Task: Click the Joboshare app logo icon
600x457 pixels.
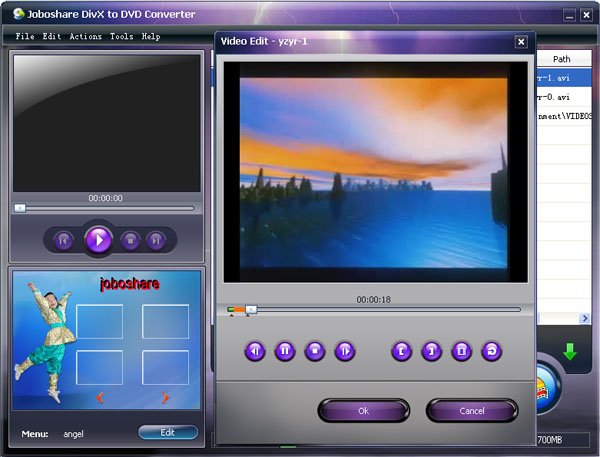Action: [18, 14]
